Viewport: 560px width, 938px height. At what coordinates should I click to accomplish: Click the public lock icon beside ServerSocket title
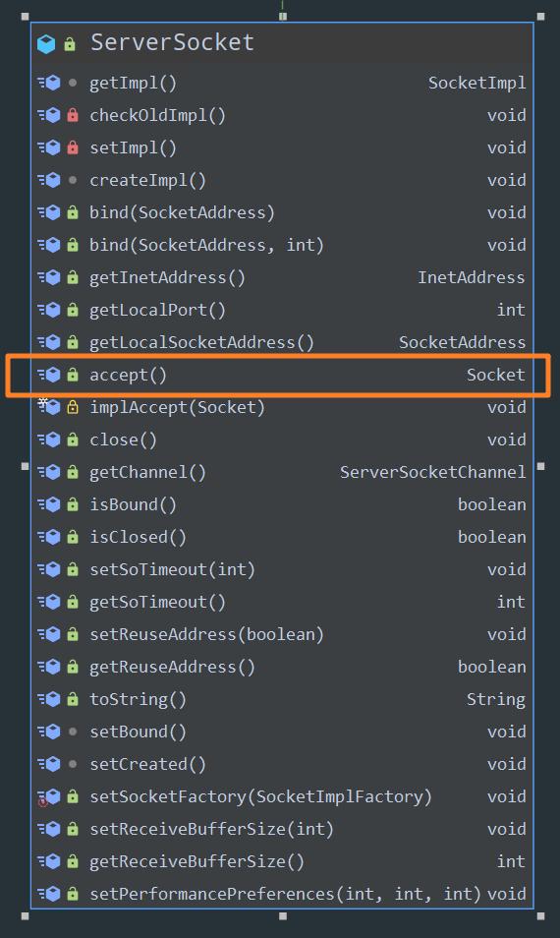(70, 44)
